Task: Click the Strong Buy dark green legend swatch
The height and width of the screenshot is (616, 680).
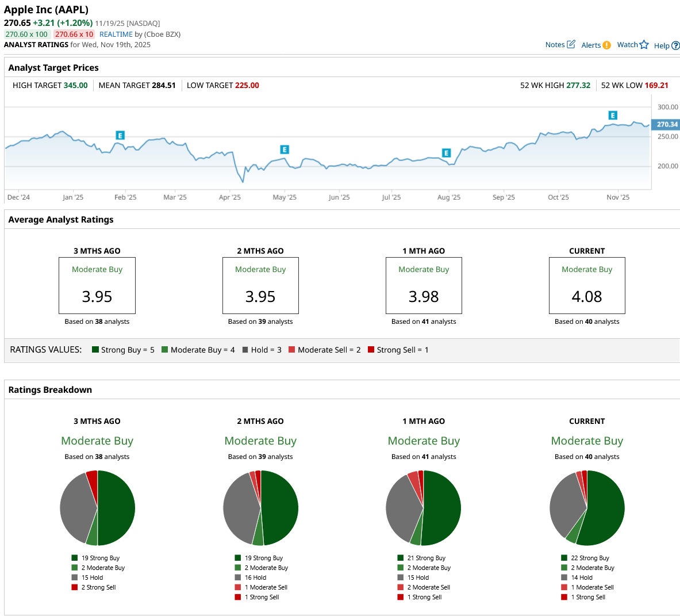Action: (x=95, y=350)
